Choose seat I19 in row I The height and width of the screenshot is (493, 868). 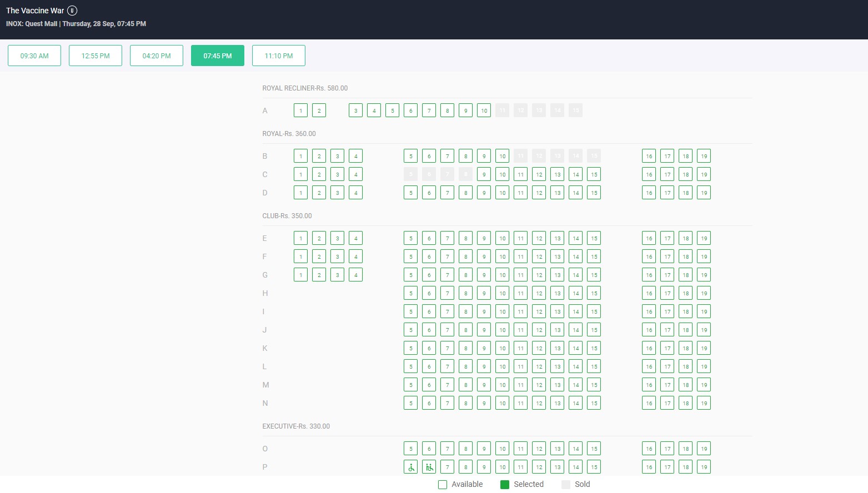[704, 311]
